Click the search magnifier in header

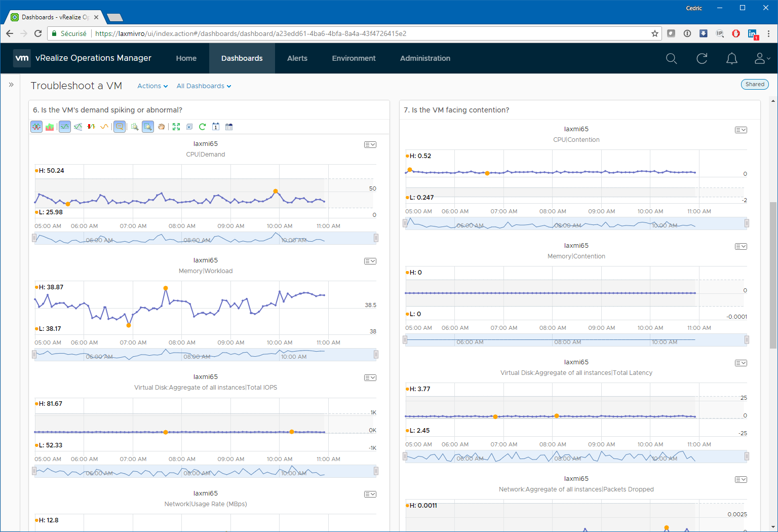pos(671,59)
